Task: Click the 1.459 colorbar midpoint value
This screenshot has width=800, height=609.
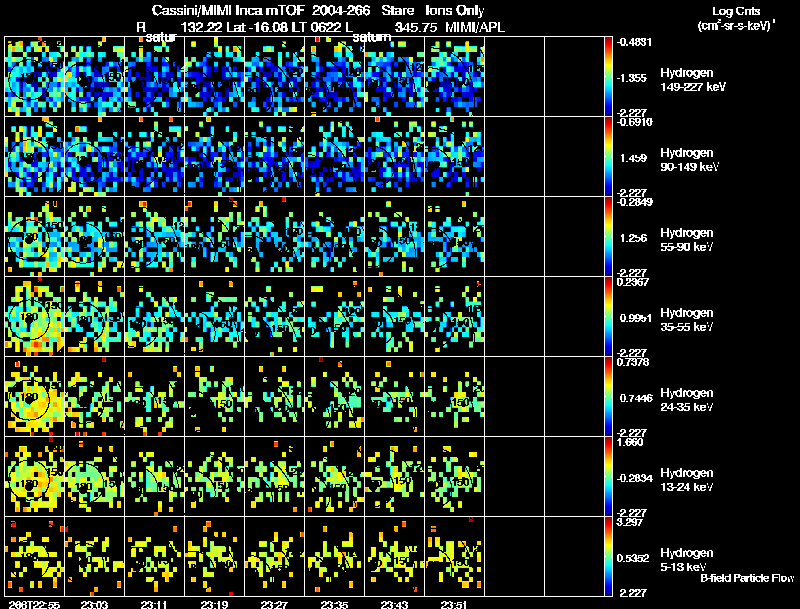Action: [633, 158]
